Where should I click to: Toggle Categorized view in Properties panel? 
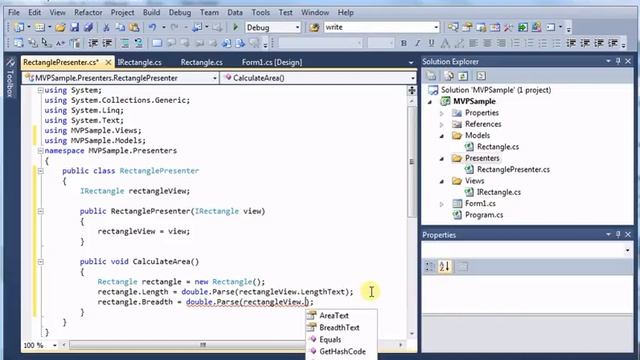(429, 267)
